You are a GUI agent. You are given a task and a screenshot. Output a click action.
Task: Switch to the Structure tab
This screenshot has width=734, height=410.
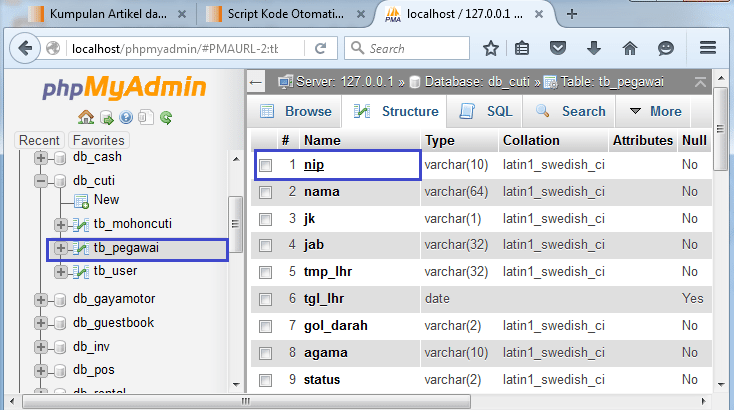(x=396, y=111)
